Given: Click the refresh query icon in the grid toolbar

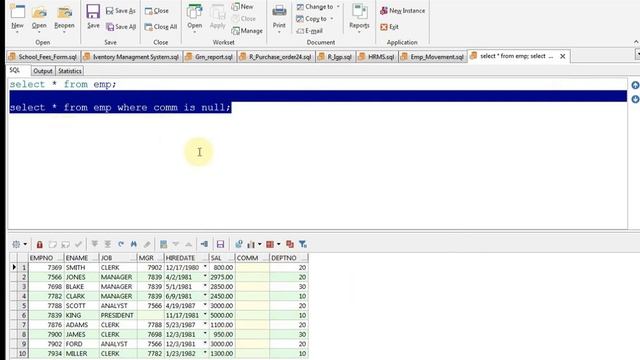Looking at the screenshot, I should 121,244.
